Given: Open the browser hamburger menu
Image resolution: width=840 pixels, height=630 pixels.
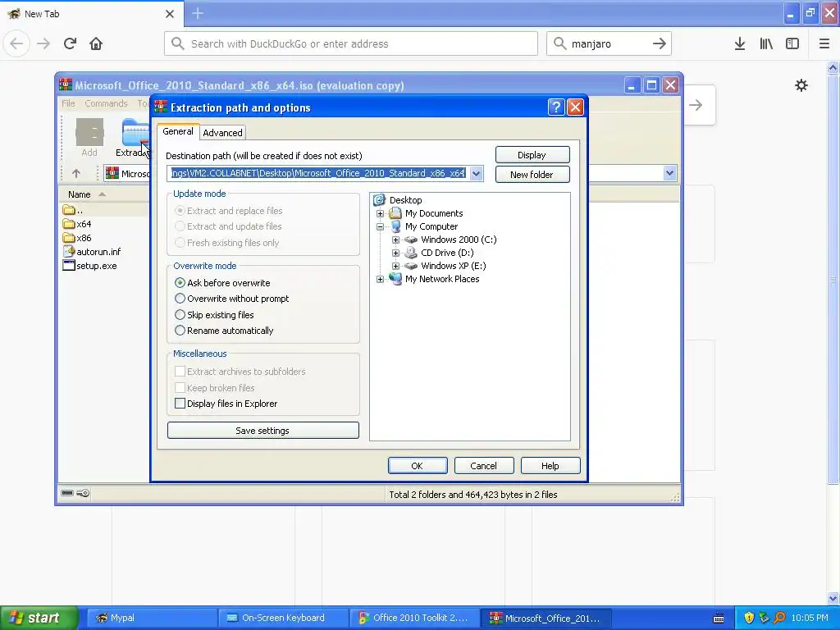Looking at the screenshot, I should click(x=824, y=43).
